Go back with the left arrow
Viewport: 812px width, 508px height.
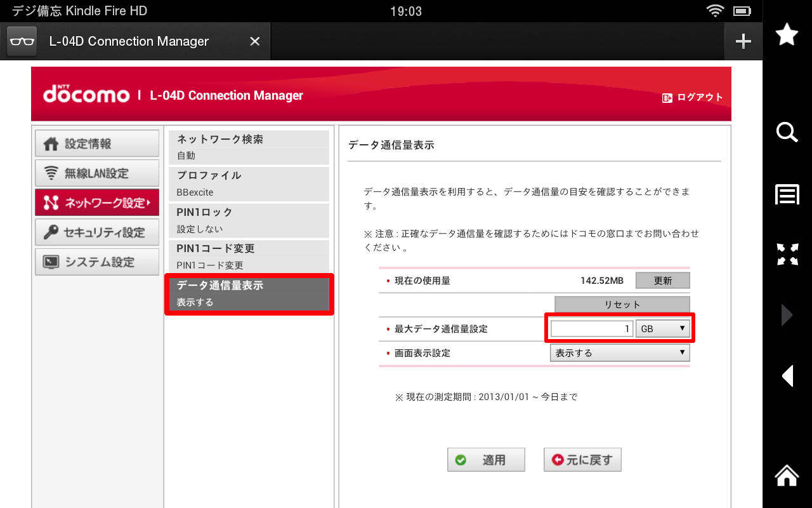coord(787,376)
